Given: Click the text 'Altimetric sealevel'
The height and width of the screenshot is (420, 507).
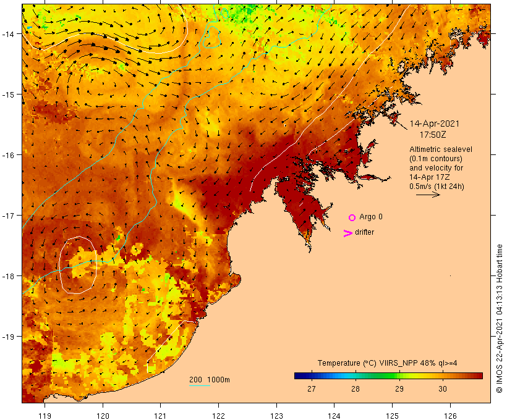Looking at the screenshot, I should tap(441, 149).
